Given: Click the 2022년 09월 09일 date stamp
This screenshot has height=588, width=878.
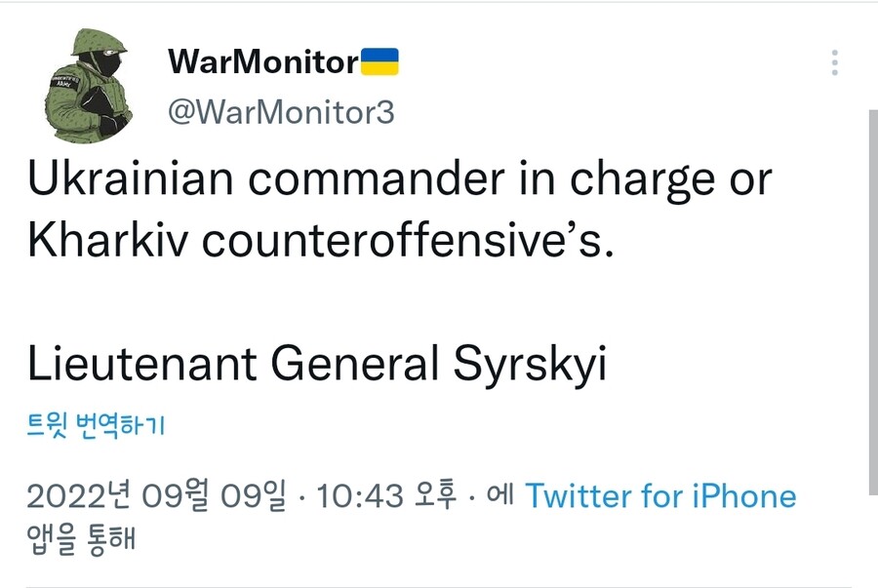Looking at the screenshot, I should [x=156, y=496].
